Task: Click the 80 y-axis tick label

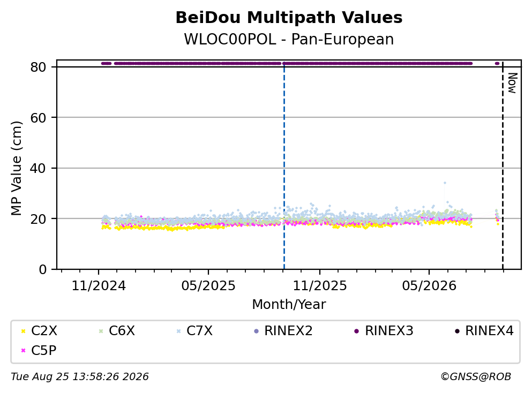Action: (x=39, y=67)
